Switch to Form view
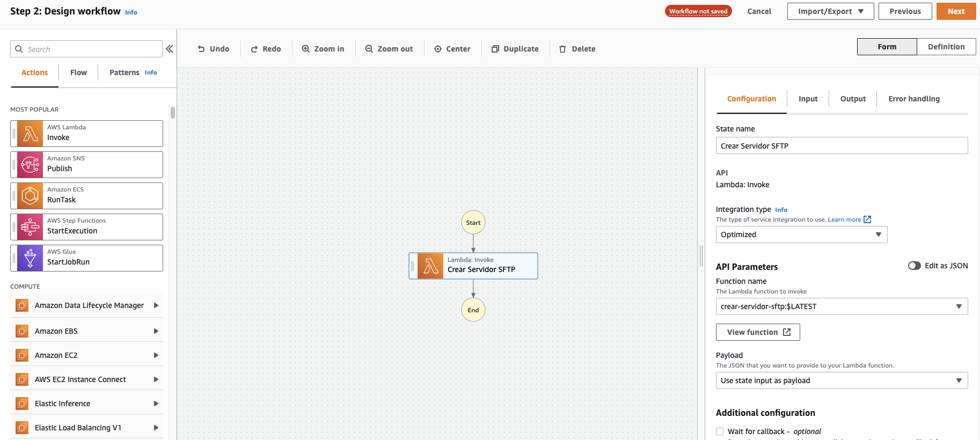The height and width of the screenshot is (440, 980). [x=887, y=47]
